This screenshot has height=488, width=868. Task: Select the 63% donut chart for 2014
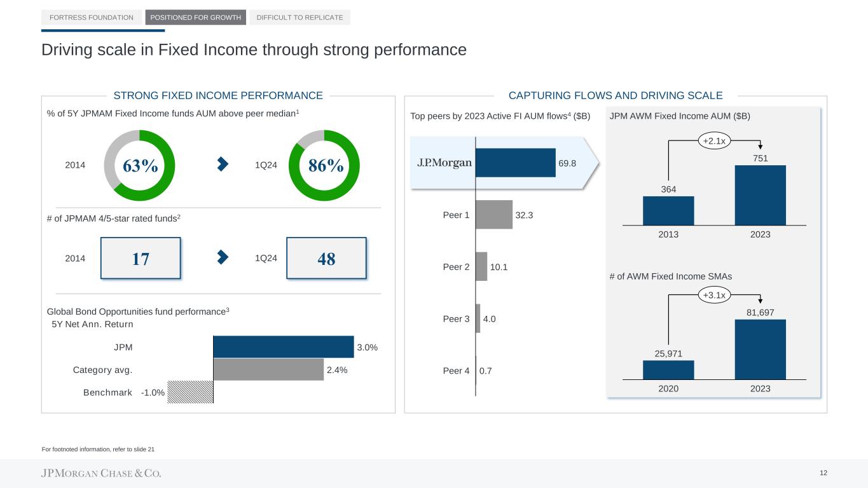[139, 165]
